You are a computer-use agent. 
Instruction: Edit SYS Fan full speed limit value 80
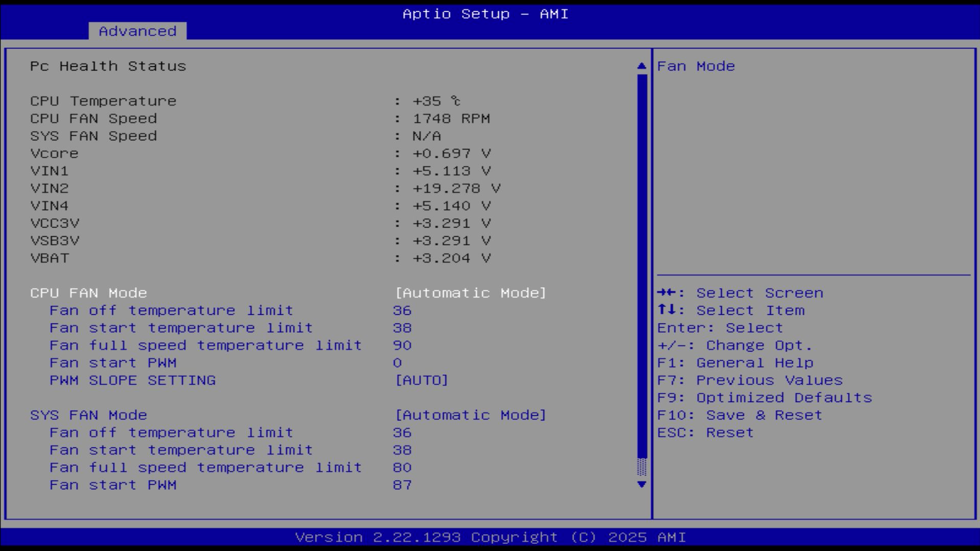pos(402,467)
